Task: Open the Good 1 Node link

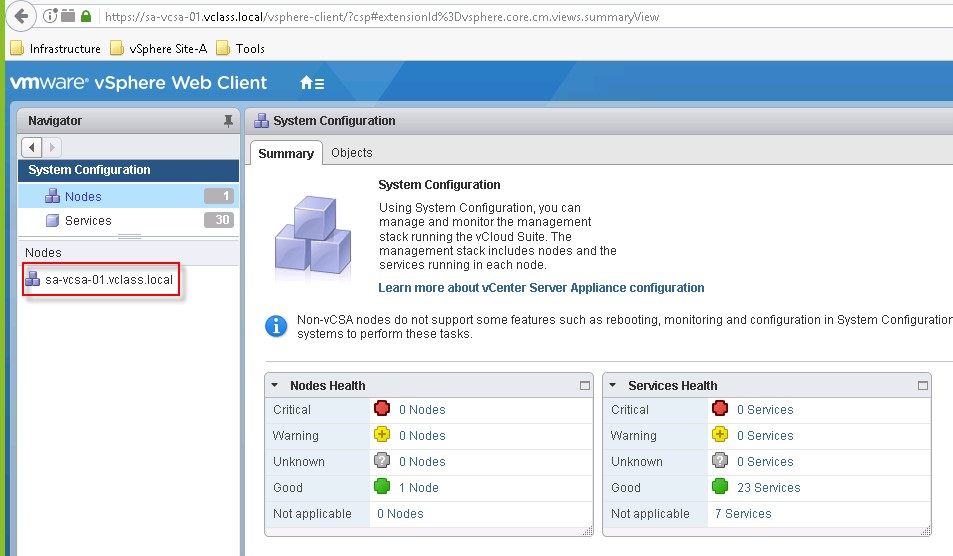Action: click(x=419, y=487)
